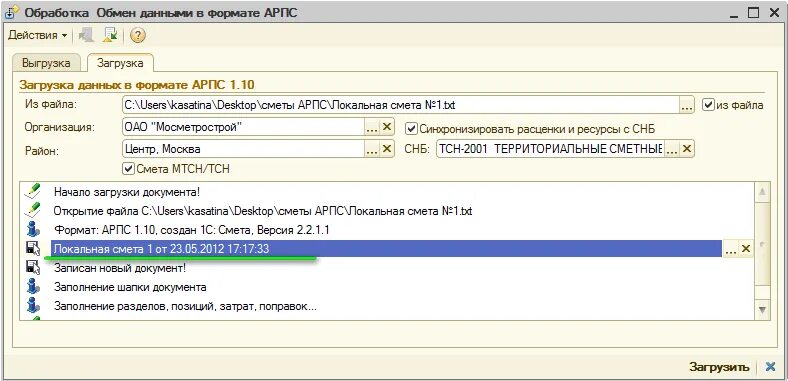Open the Действия dropdown menu
The width and height of the screenshot is (788, 381).
click(x=38, y=35)
